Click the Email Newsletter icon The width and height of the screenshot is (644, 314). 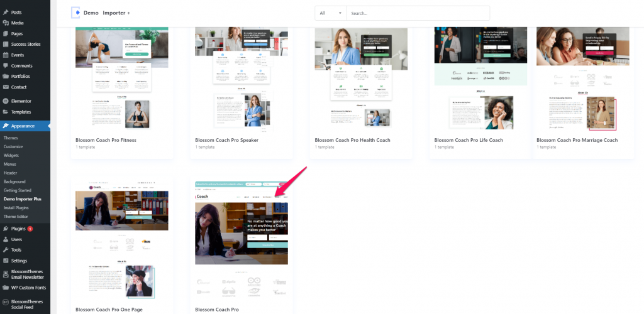(x=6, y=274)
